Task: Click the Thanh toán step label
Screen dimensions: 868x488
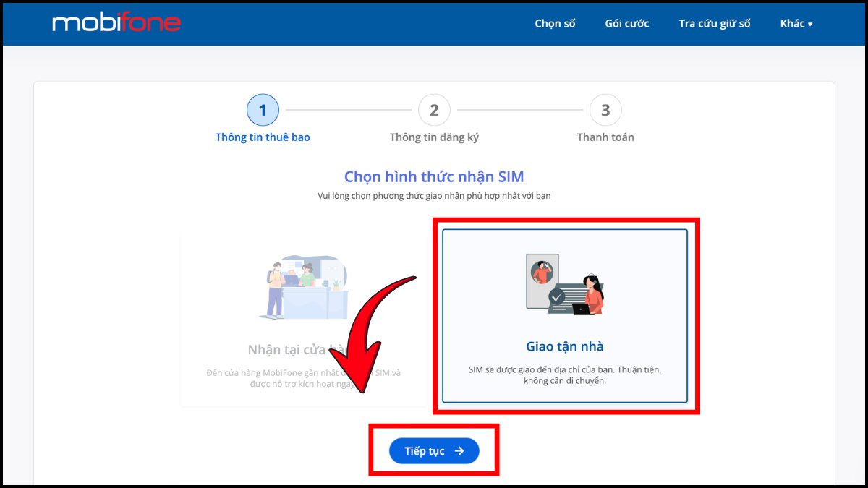Action: pos(605,137)
